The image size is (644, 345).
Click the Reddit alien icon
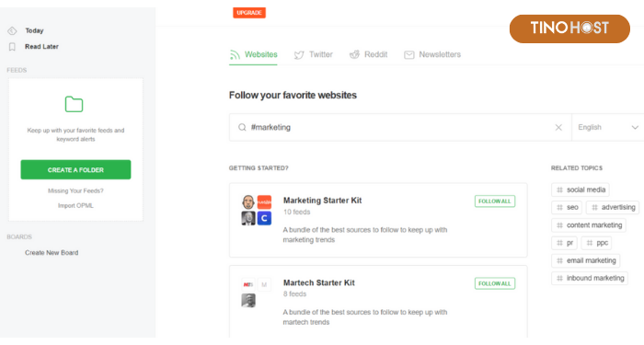[354, 54]
